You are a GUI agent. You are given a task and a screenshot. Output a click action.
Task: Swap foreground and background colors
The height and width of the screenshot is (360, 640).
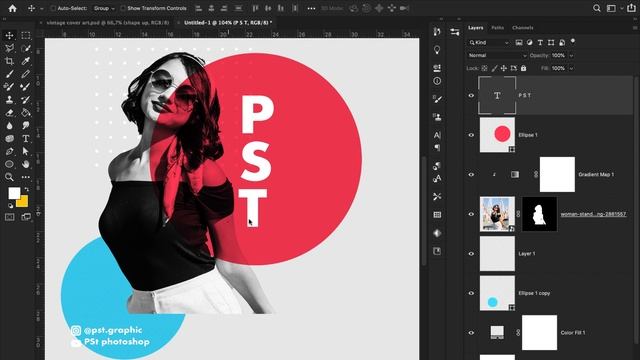click(x=27, y=189)
